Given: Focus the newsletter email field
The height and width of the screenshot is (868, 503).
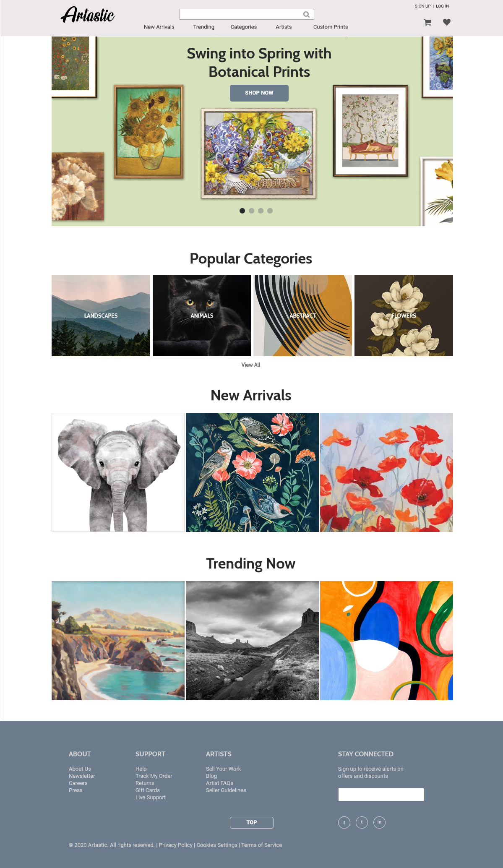Looking at the screenshot, I should pos(381,795).
